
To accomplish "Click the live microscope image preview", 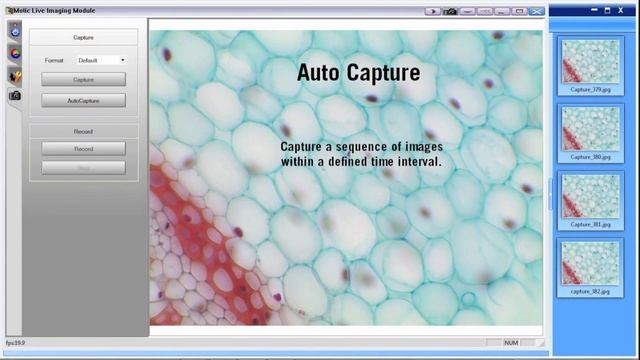I will [x=346, y=178].
